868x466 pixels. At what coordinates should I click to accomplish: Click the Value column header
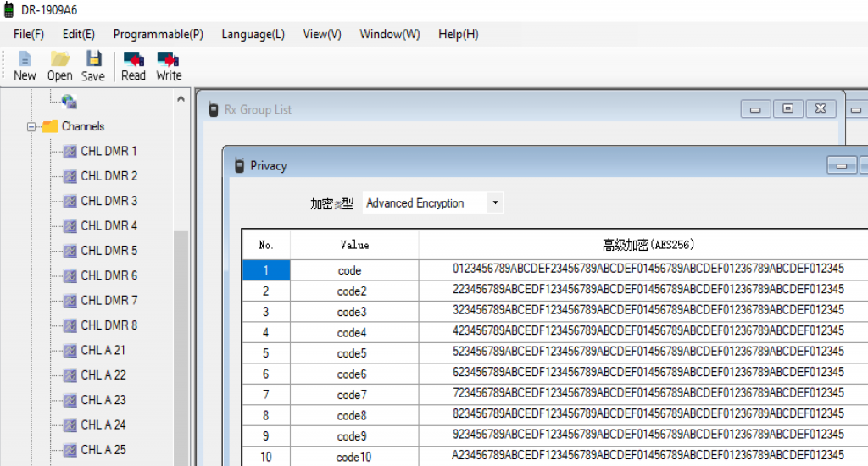[x=354, y=245]
